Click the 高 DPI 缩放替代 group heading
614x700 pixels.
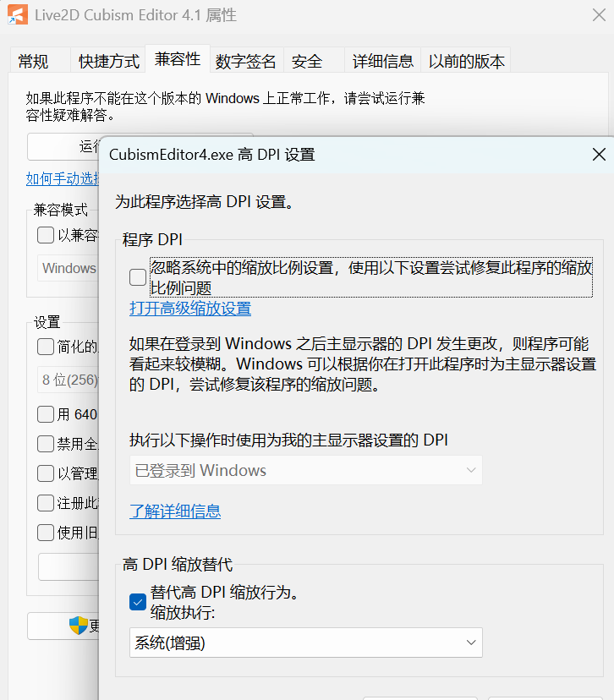[x=178, y=564]
